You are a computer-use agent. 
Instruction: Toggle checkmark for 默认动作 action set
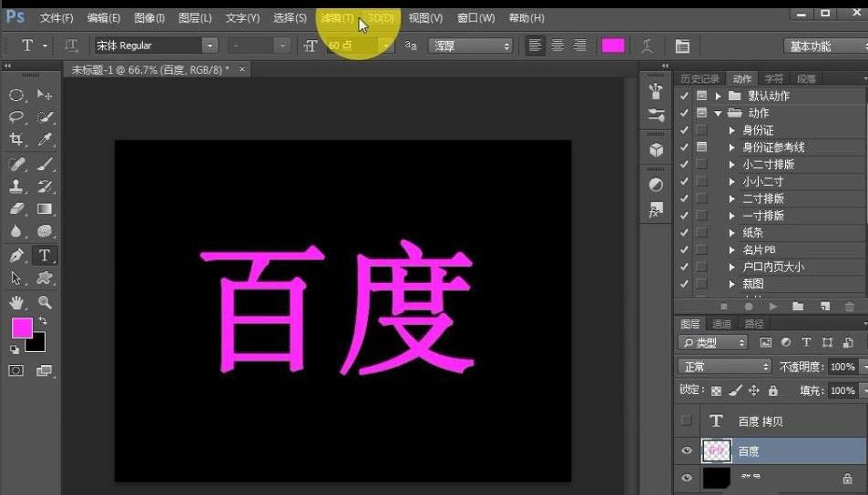pos(684,96)
